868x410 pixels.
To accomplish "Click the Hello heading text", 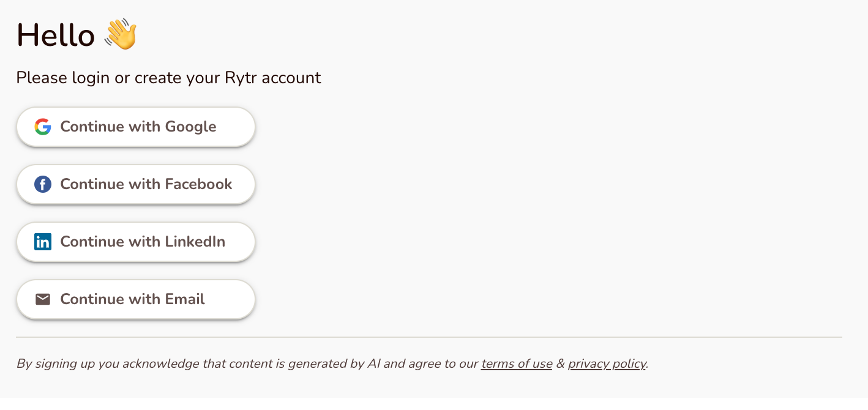I will pos(55,35).
